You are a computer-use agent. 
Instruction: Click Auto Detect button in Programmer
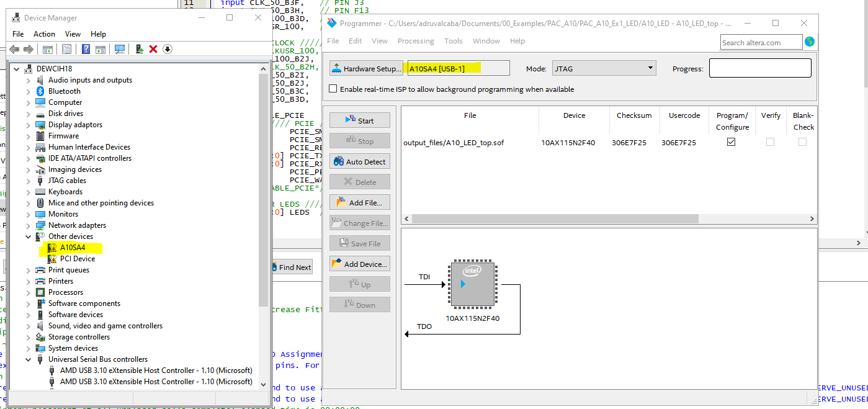pos(360,161)
